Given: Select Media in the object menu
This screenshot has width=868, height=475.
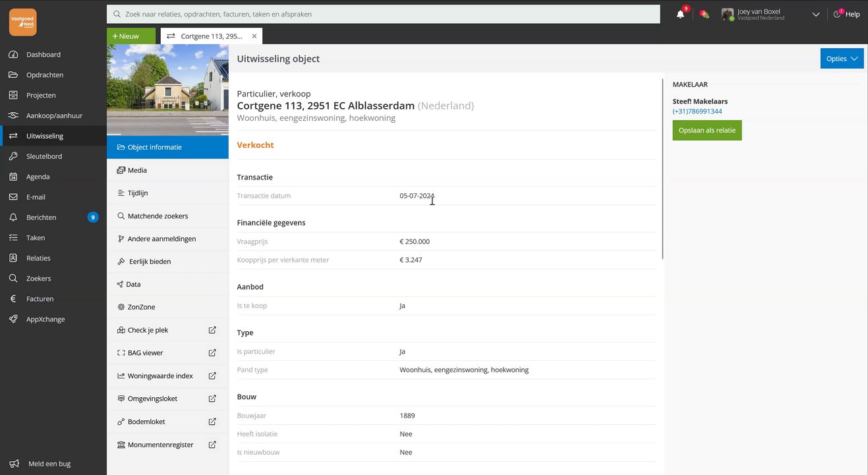Looking at the screenshot, I should 137,170.
